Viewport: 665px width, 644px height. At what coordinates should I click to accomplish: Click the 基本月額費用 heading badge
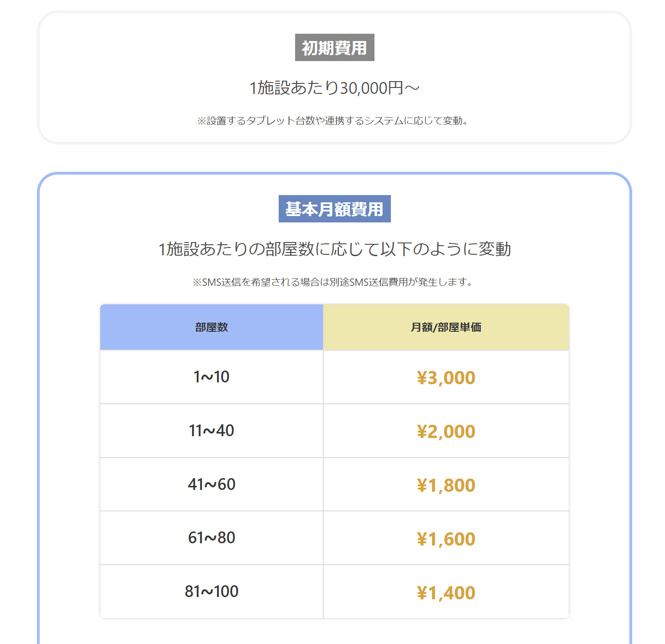point(334,209)
